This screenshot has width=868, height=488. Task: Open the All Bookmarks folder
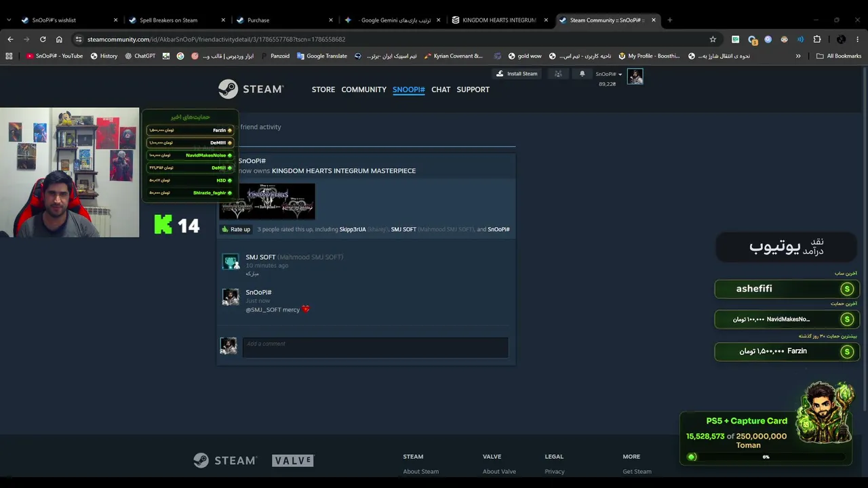coord(839,56)
